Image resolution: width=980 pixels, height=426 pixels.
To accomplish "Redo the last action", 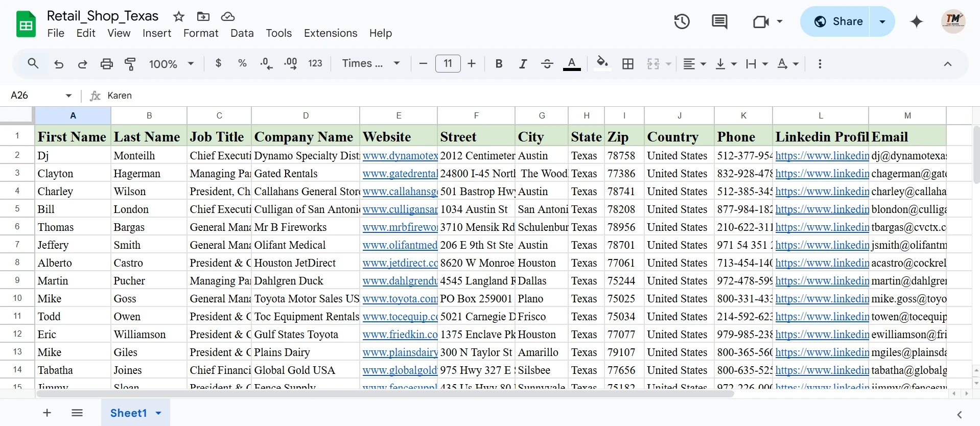I will [82, 64].
